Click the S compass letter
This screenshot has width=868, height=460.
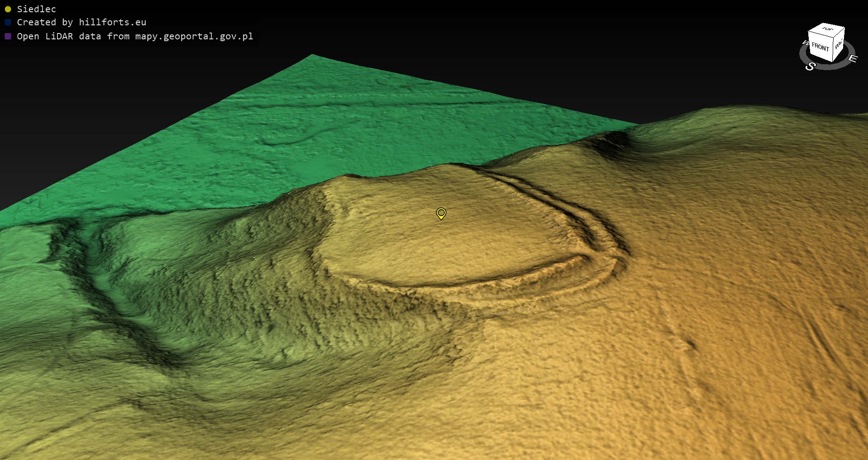(x=810, y=66)
